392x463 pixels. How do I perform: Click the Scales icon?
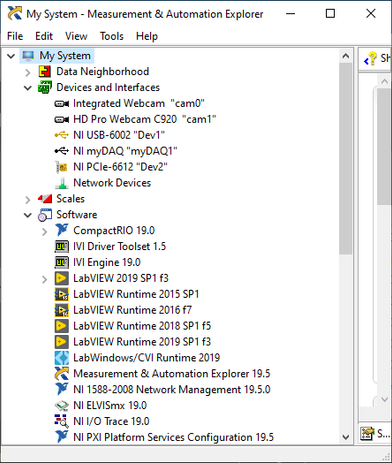45,199
